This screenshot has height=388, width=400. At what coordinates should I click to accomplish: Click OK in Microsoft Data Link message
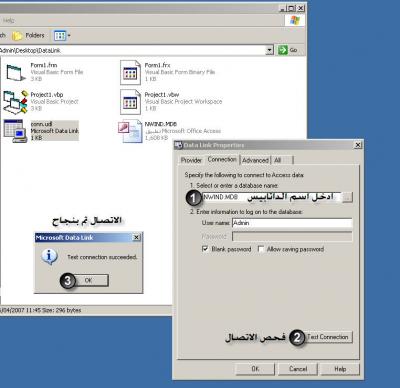coord(88,280)
